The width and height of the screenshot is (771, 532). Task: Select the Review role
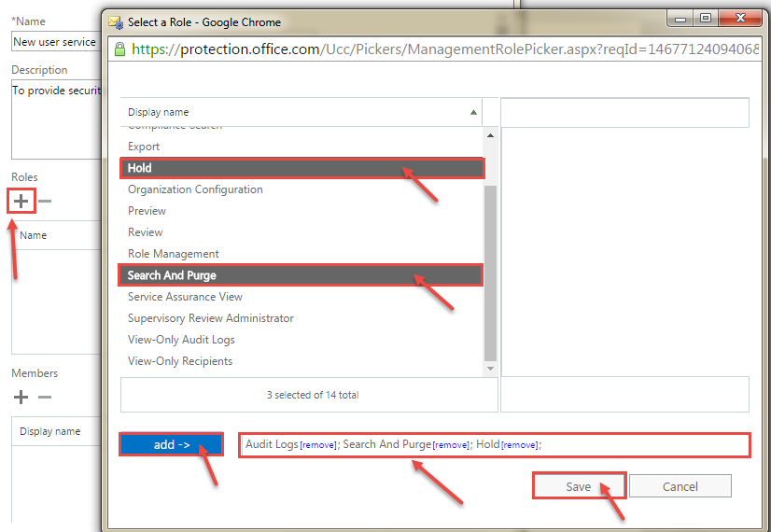(x=301, y=232)
